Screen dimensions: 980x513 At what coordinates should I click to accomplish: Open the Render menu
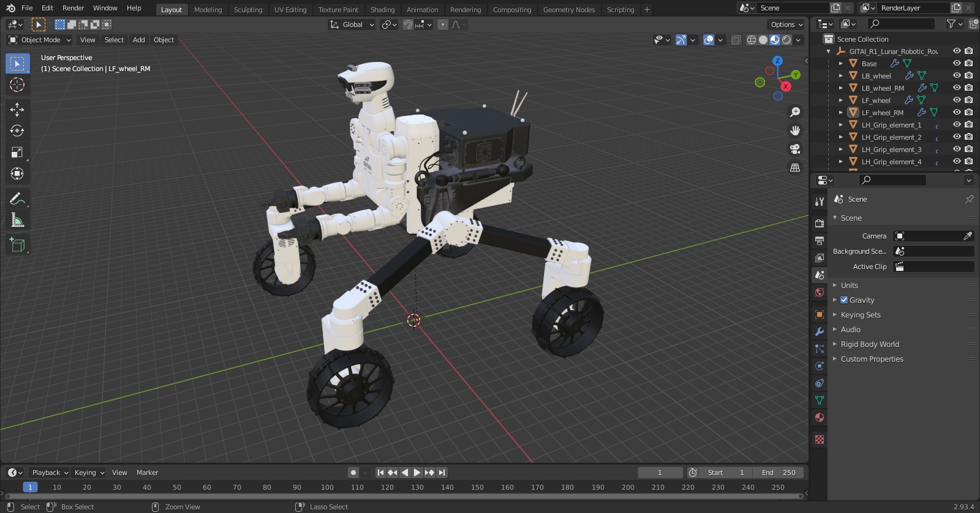[x=73, y=8]
